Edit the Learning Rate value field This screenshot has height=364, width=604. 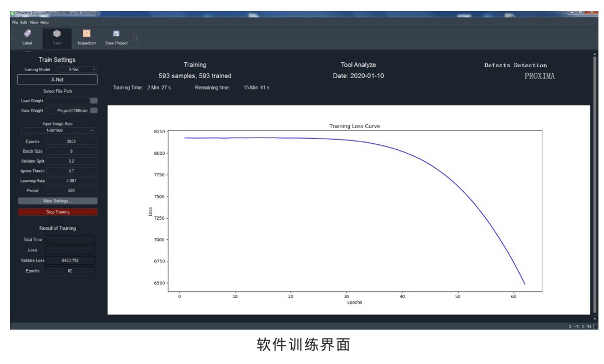(x=71, y=180)
